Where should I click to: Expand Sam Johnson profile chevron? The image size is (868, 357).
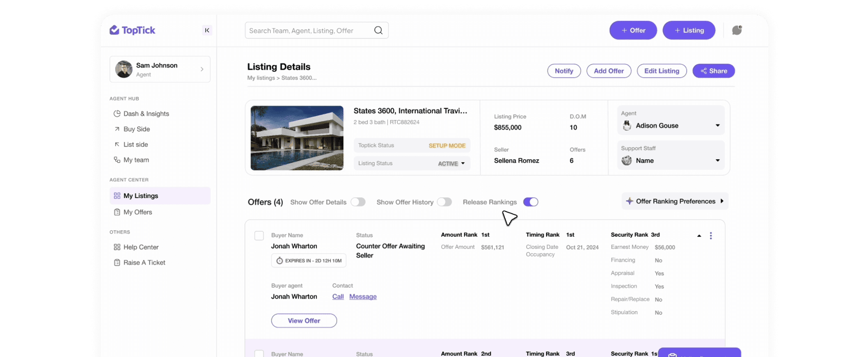click(202, 69)
